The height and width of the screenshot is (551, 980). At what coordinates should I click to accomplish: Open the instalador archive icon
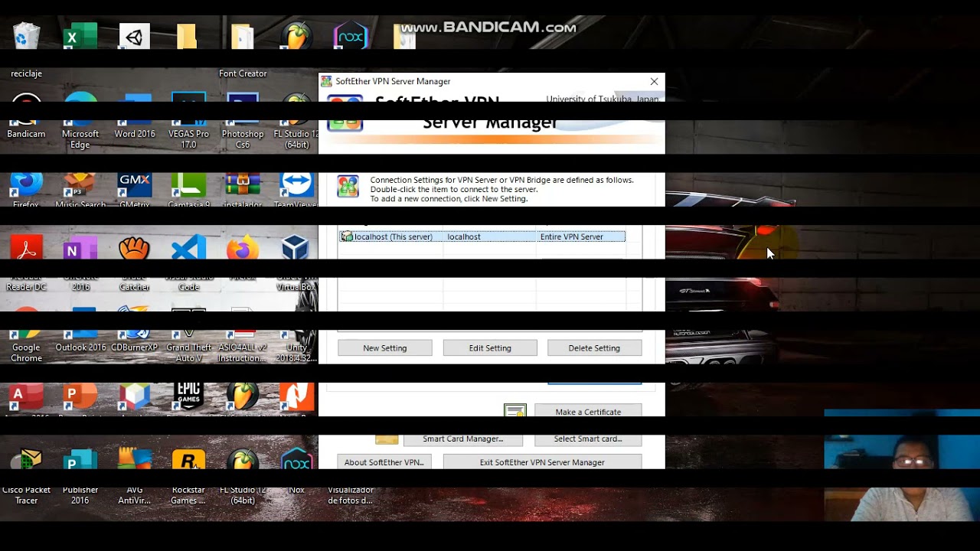pyautogui.click(x=243, y=185)
